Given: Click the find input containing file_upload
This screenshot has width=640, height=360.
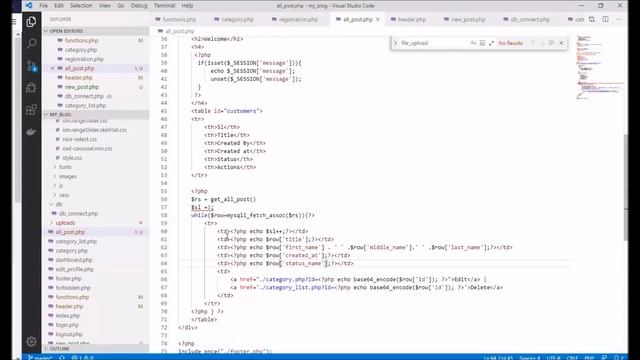Looking at the screenshot, I should tap(433, 43).
